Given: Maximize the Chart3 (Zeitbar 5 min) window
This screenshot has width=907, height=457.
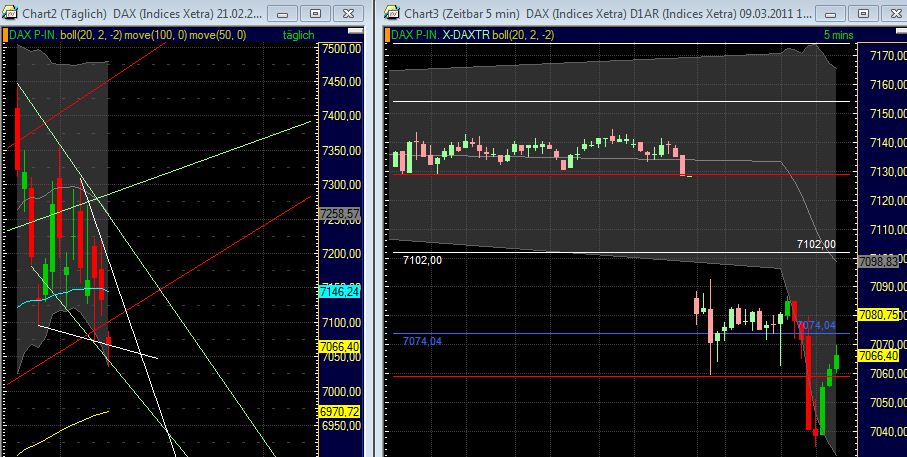Looking at the screenshot, I should click(x=862, y=13).
